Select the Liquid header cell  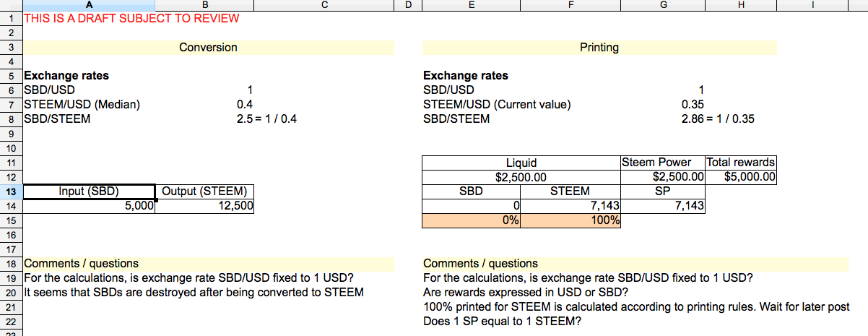[x=521, y=163]
